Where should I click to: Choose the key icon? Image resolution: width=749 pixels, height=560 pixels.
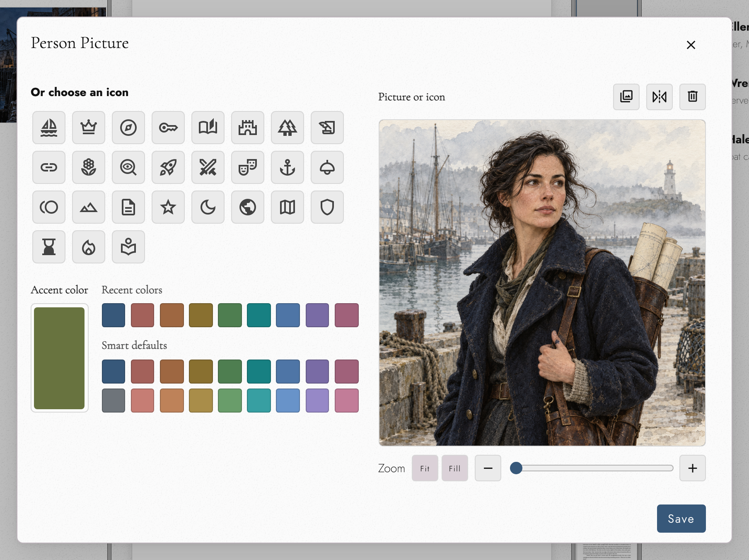pyautogui.click(x=168, y=128)
